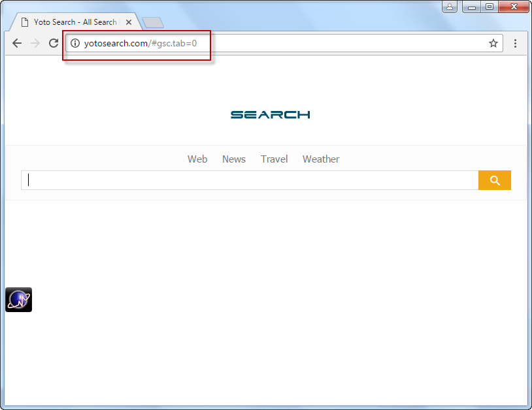Maximize the browser window
The width and height of the screenshot is (532, 410).
[490, 7]
